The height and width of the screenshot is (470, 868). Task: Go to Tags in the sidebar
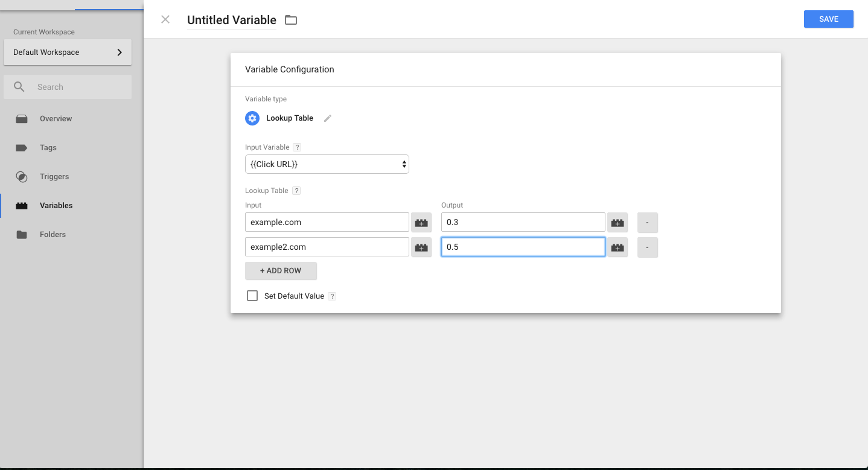click(x=48, y=148)
